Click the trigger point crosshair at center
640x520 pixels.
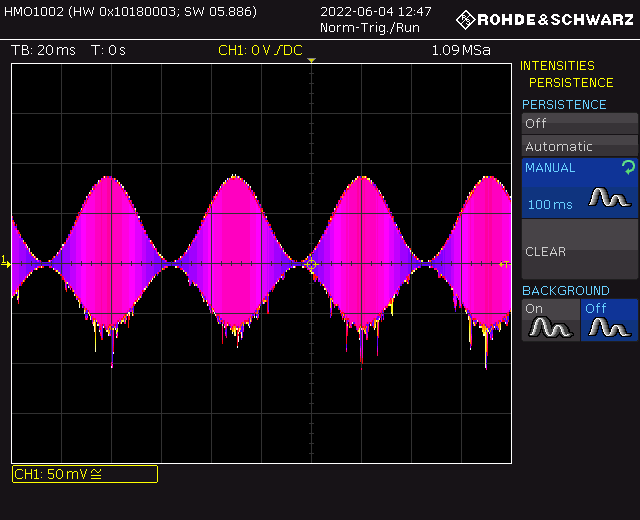[x=311, y=264]
